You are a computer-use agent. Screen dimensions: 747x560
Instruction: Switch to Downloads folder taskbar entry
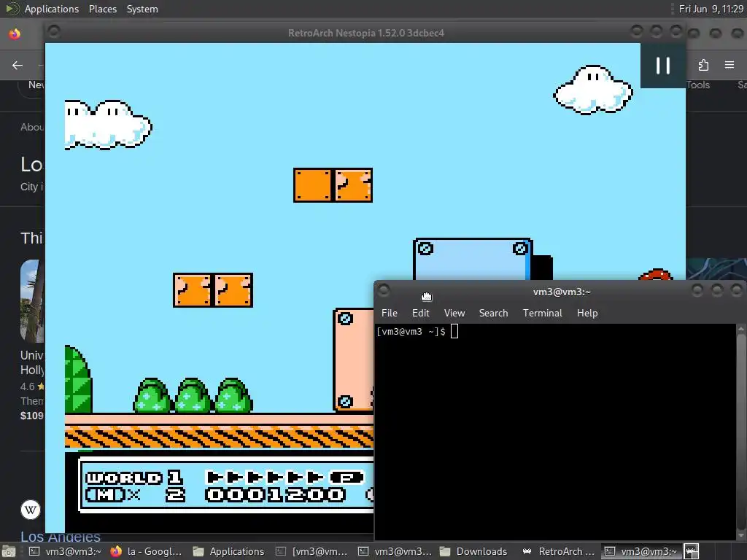click(474, 551)
